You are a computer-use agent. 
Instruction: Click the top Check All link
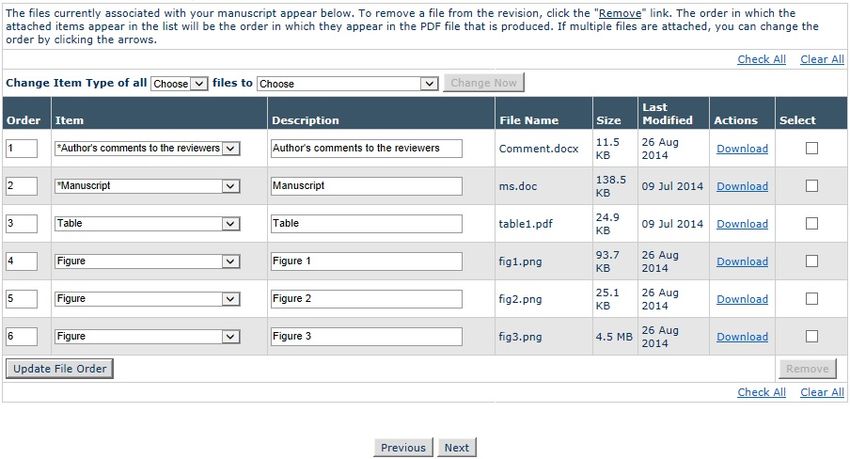point(761,59)
